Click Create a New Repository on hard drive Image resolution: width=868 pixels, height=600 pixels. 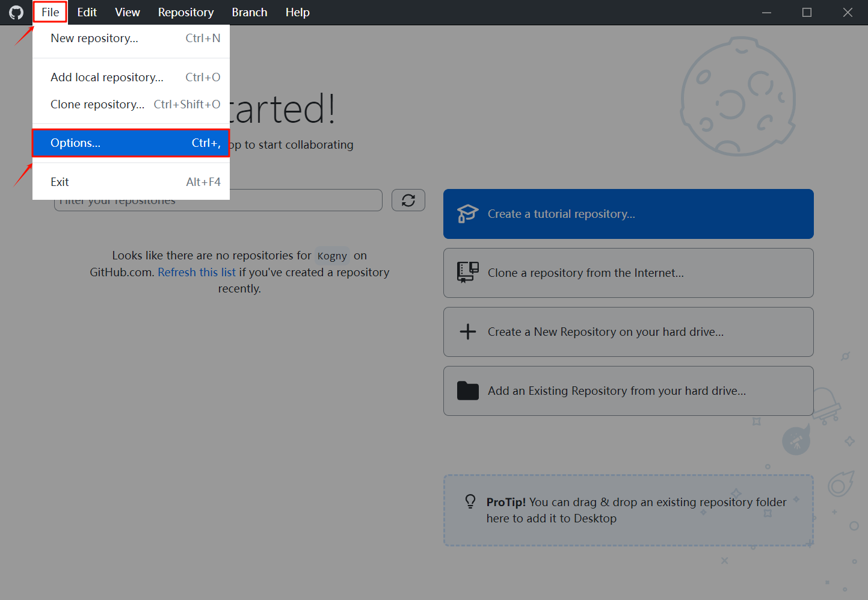629,332
